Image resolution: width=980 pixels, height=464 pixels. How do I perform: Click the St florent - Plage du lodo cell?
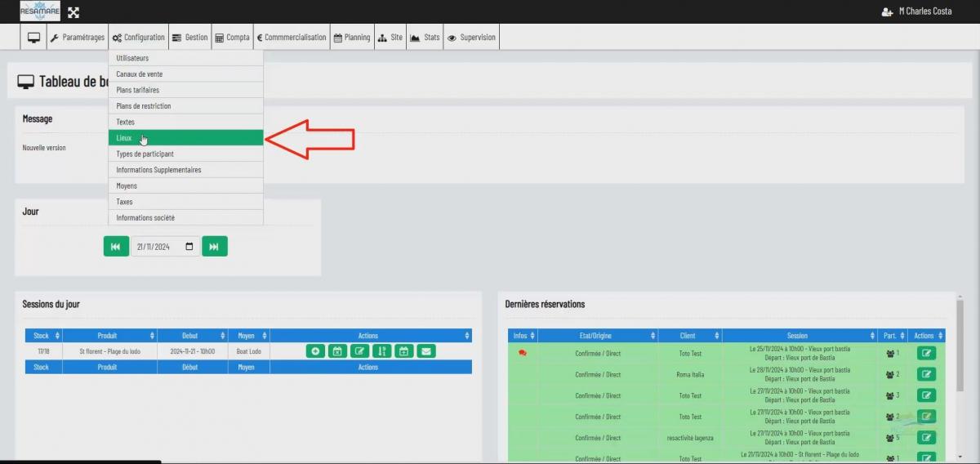pyautogui.click(x=109, y=351)
